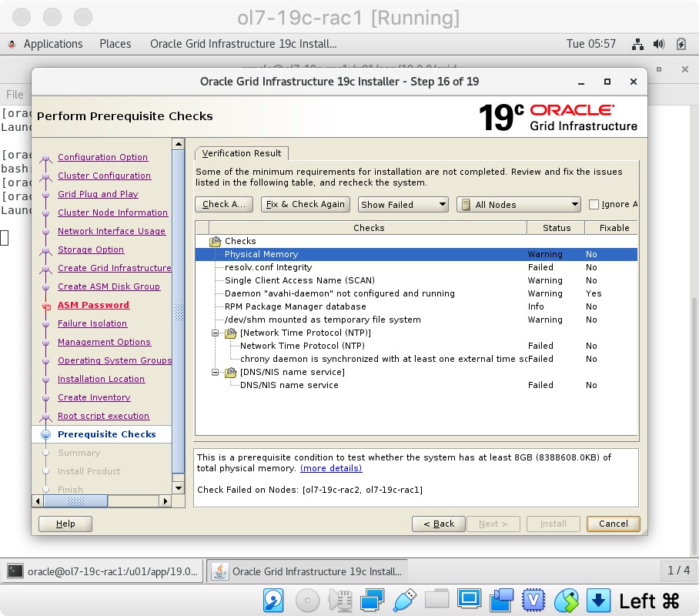
Task: Click the VirtualBox audio status icon
Action: click(340, 601)
